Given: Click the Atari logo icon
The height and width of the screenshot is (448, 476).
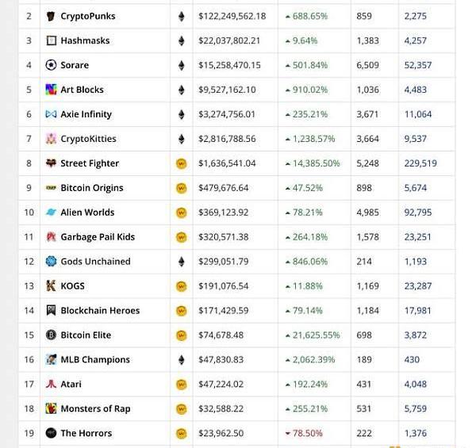Looking at the screenshot, I should tap(52, 385).
